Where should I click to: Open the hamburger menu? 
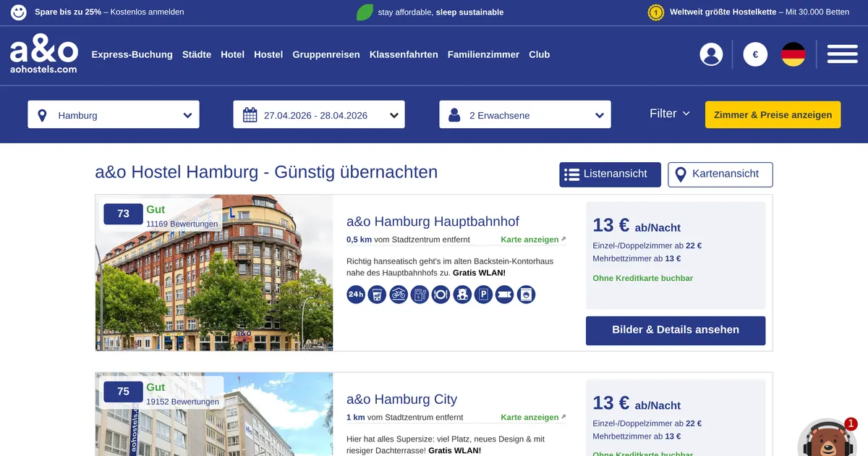coord(843,54)
